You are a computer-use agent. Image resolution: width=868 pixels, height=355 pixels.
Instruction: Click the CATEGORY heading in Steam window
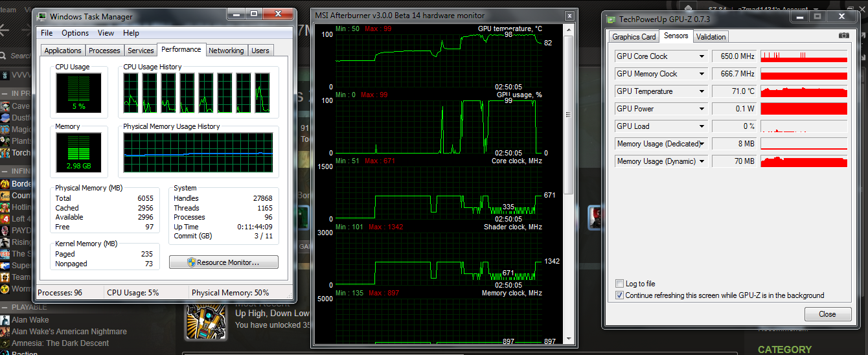pos(784,350)
